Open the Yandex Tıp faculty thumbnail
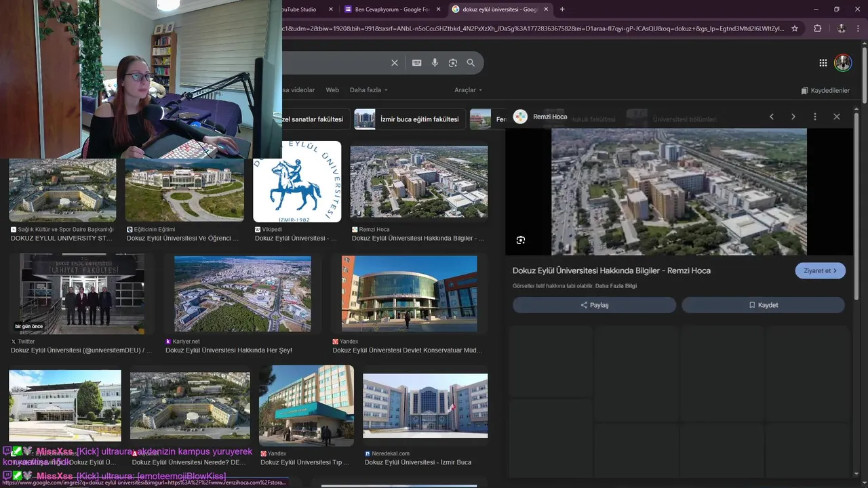Screen dimensions: 868x488 [x=307, y=405]
